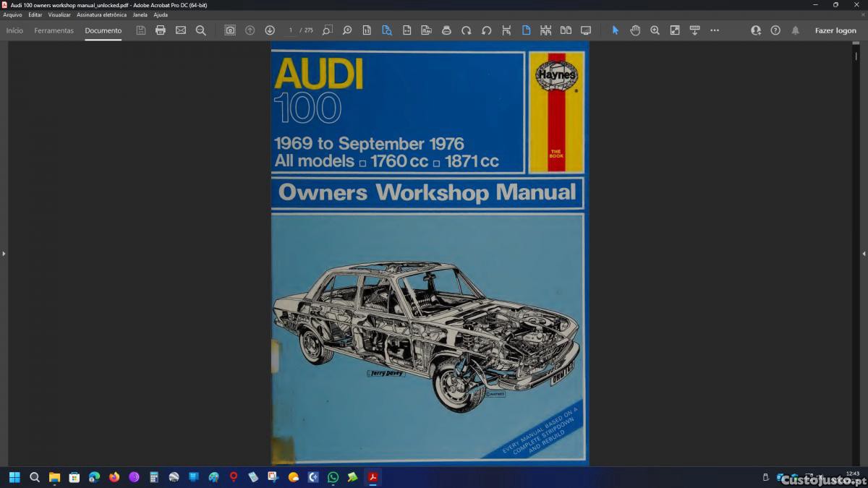868x488 pixels.
Task: Click the Fazer logon button
Action: (835, 30)
